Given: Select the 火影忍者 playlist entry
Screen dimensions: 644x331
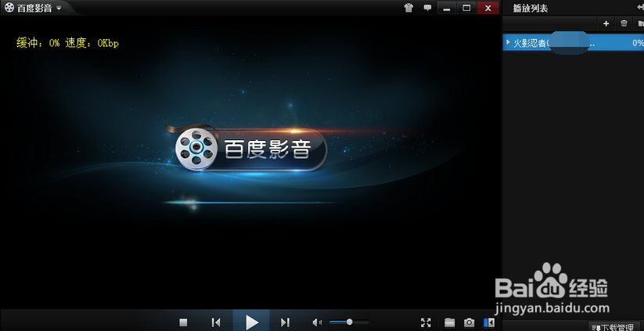Looking at the screenshot, I should (573, 42).
